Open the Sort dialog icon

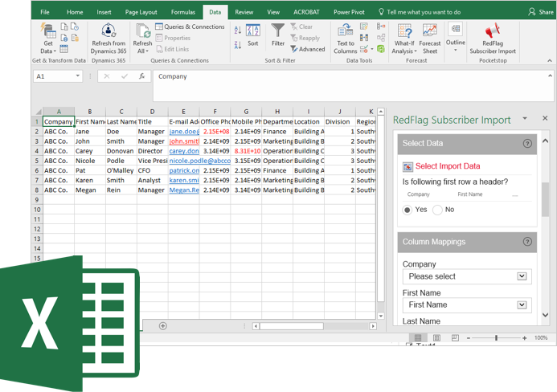[253, 34]
